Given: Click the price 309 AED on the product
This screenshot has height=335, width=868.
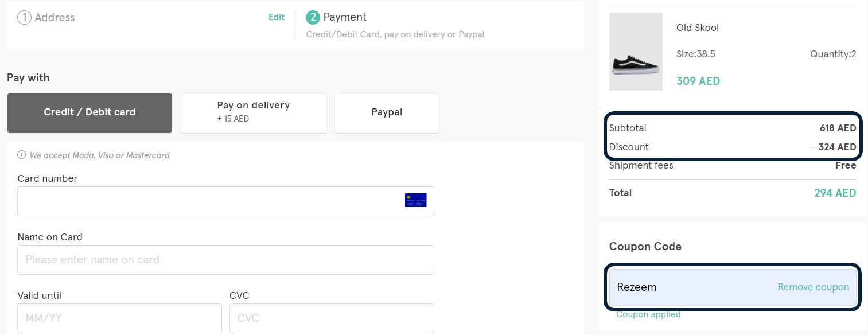Looking at the screenshot, I should click(x=698, y=81).
